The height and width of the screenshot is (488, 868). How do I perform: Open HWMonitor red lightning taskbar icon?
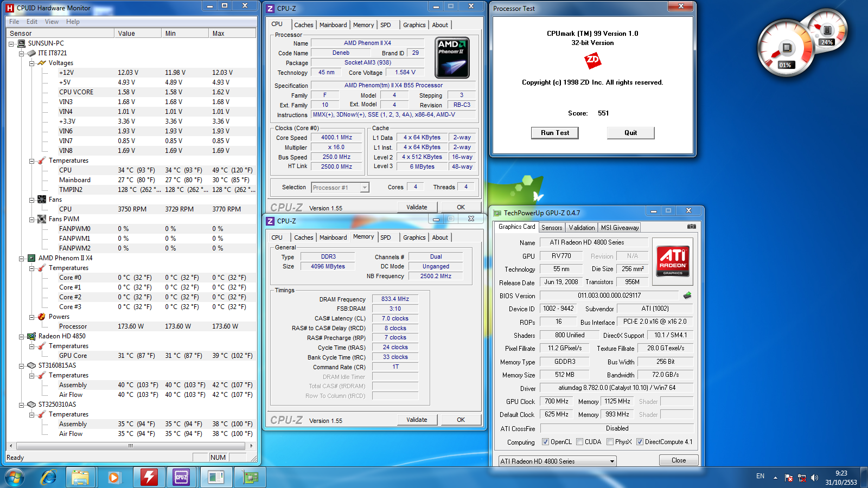coord(148,477)
